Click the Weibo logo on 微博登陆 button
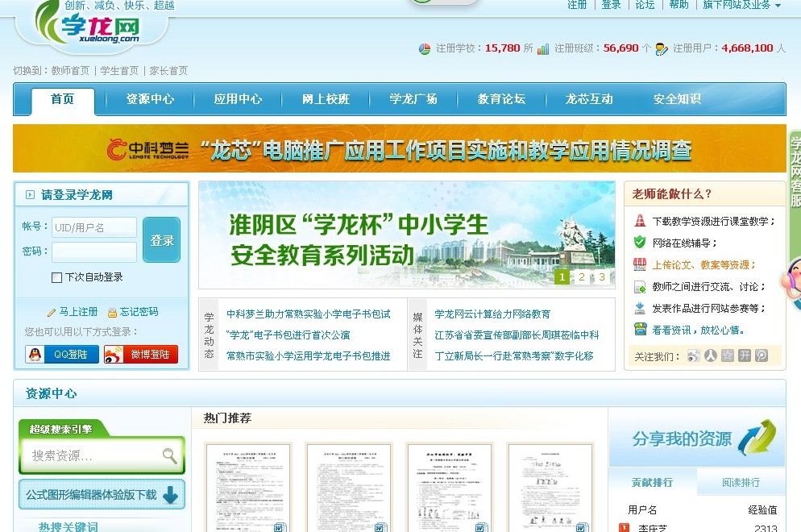Viewport: 801px width, 532px height. 114,354
